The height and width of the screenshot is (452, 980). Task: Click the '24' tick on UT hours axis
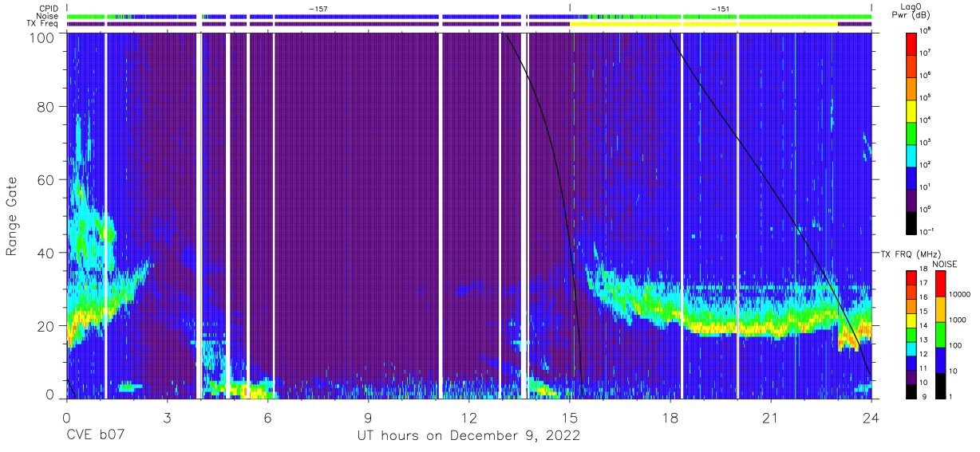(871, 418)
